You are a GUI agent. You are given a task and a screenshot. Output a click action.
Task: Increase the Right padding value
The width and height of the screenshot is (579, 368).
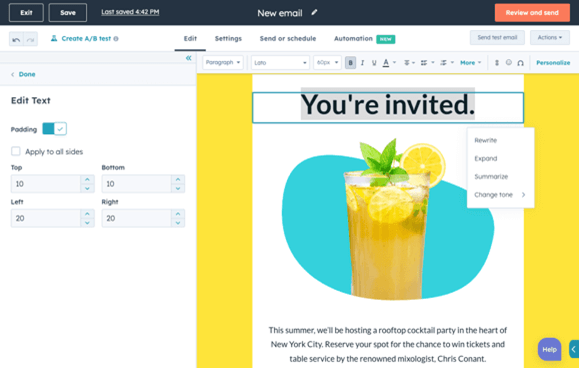pos(178,214)
